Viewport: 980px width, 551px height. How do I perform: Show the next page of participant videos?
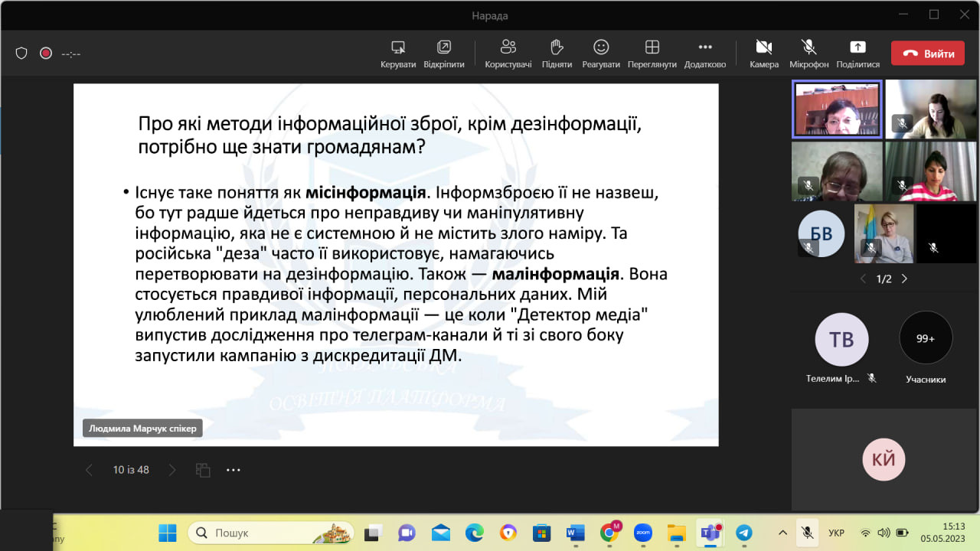click(x=904, y=279)
